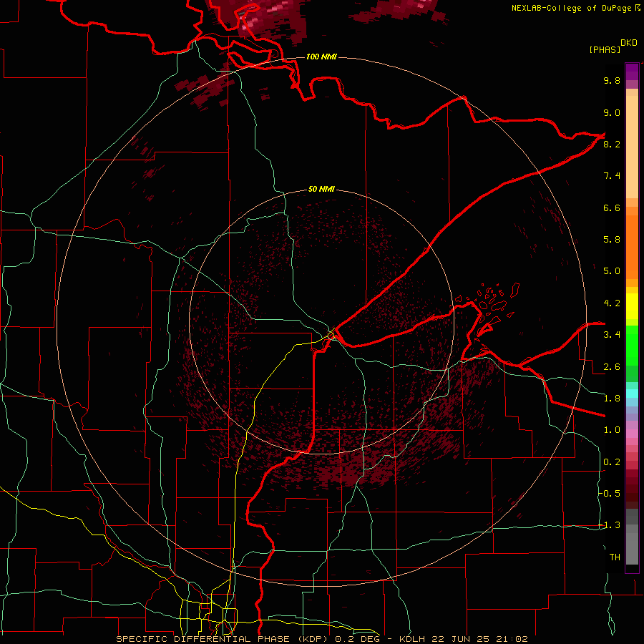Image resolution: width=644 pixels, height=644 pixels.
Task: Click the 3.4 scale value
Action: point(612,335)
